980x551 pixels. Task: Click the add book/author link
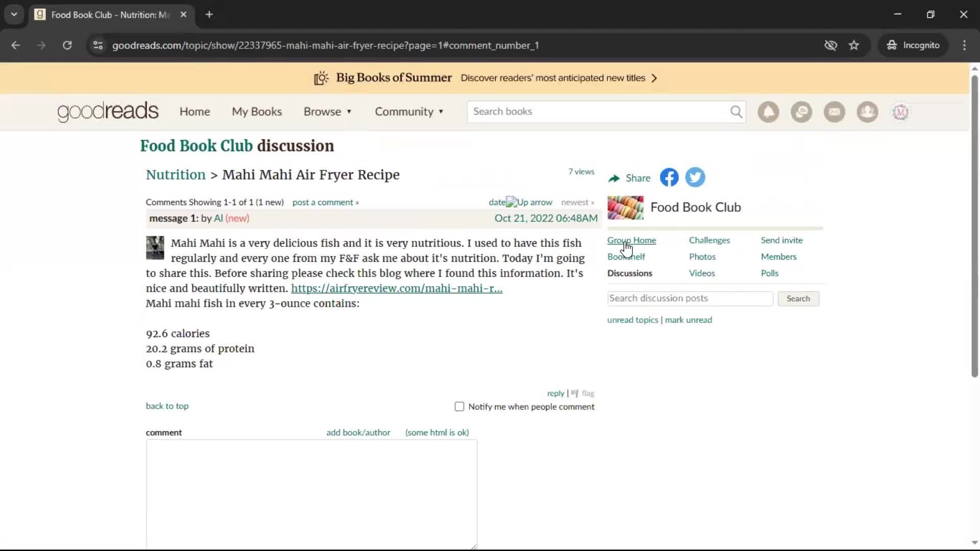(358, 433)
